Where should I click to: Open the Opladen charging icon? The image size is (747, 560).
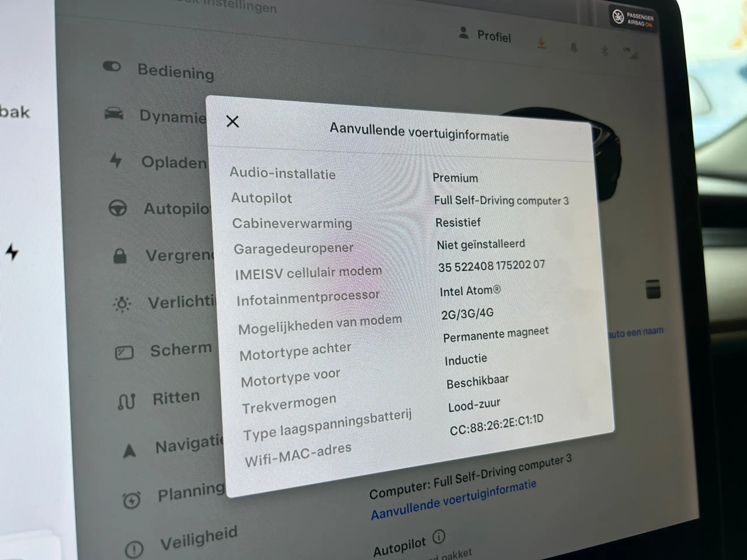pos(109,162)
